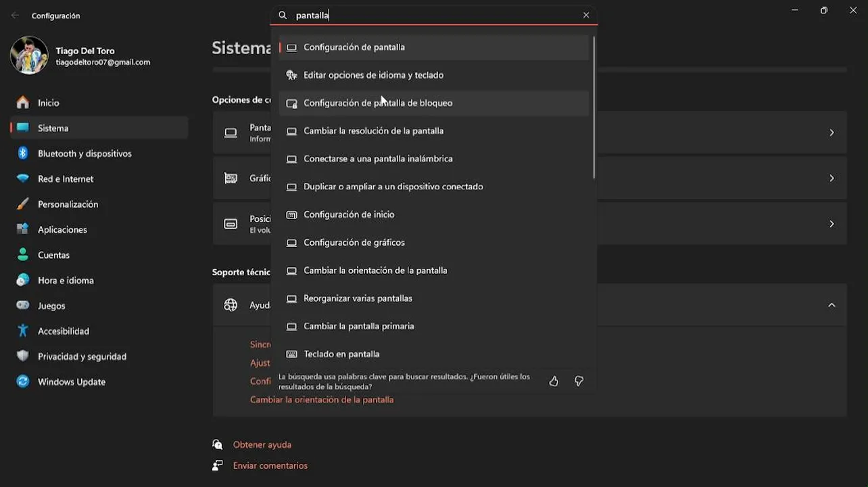Click the thumbs down feedback icon
Screen dimensions: 868x487
pos(579,381)
